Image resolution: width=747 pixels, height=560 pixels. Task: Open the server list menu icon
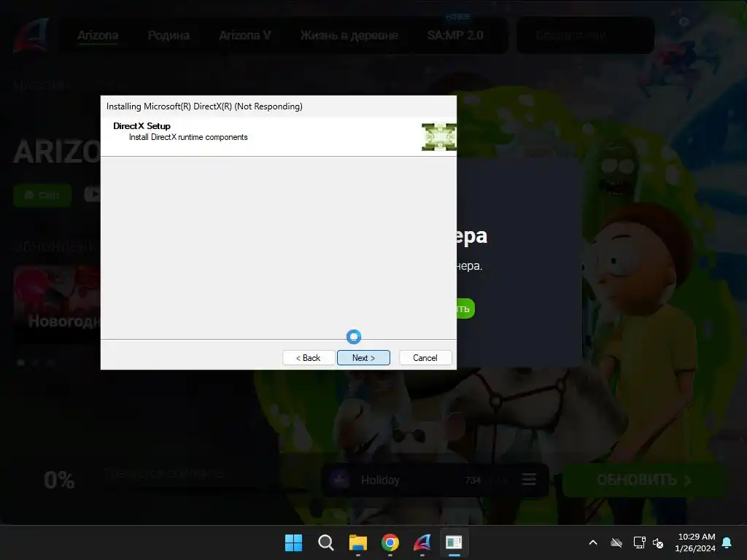coord(529,480)
